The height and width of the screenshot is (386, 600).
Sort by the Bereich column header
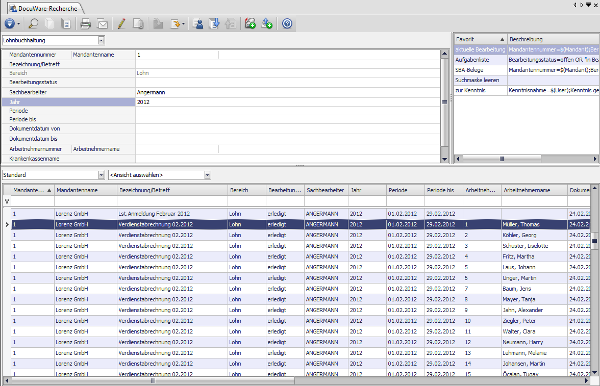(247, 190)
